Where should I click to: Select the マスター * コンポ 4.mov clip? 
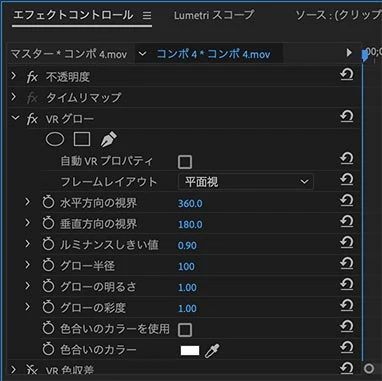(x=69, y=54)
